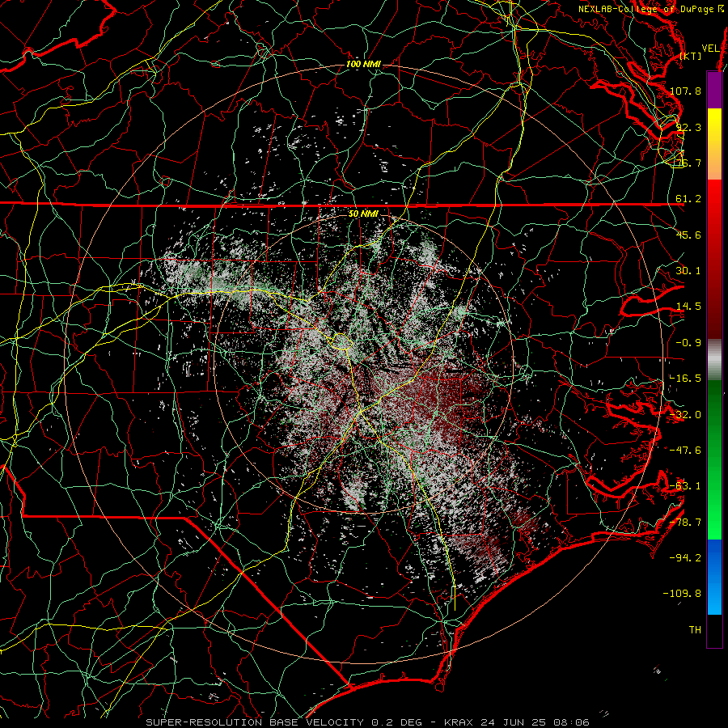The image size is (728, 728).
Task: Click the 50 NMI range ring label
Action: 363,214
